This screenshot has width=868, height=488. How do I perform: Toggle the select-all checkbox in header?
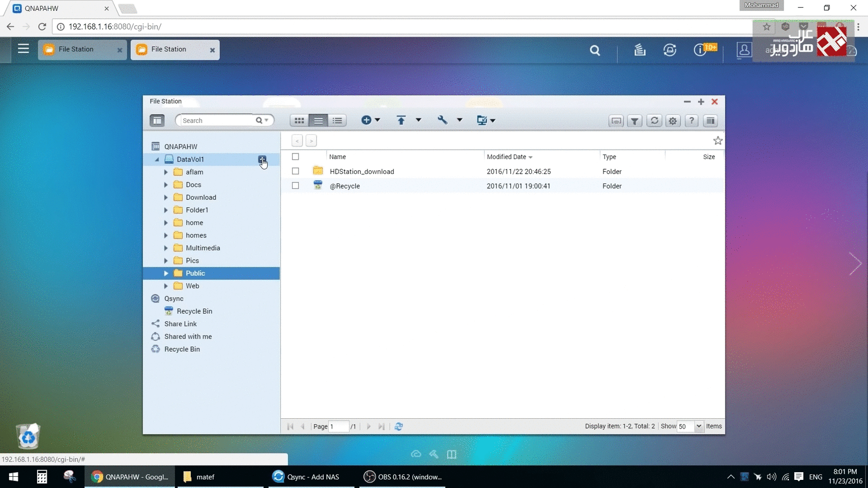296,157
